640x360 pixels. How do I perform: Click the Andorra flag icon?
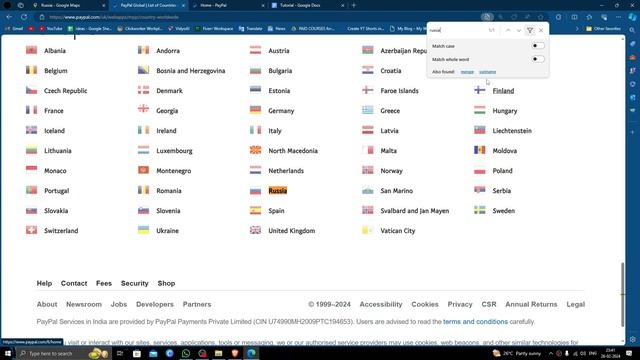pos(144,50)
